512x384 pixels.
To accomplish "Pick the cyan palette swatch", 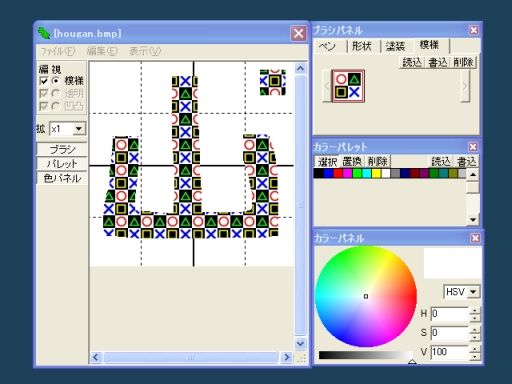I will click(367, 173).
